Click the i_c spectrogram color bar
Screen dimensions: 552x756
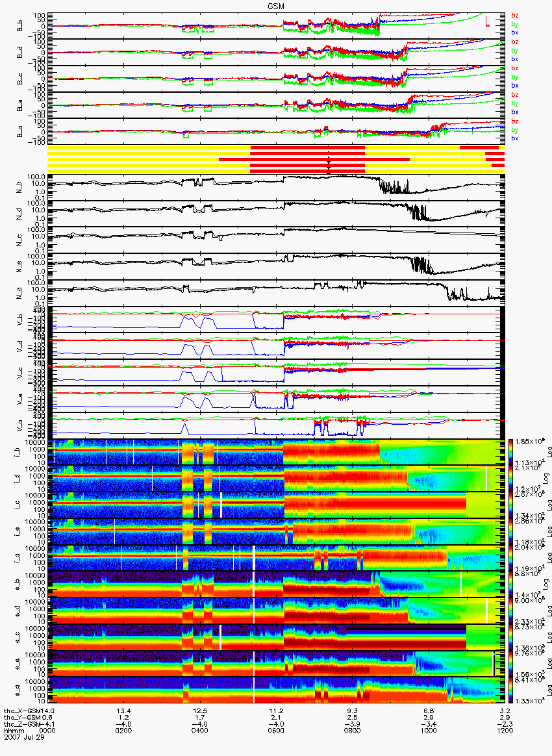[512, 505]
